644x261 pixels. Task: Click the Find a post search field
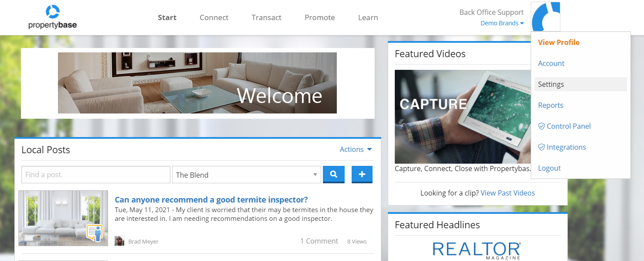95,174
